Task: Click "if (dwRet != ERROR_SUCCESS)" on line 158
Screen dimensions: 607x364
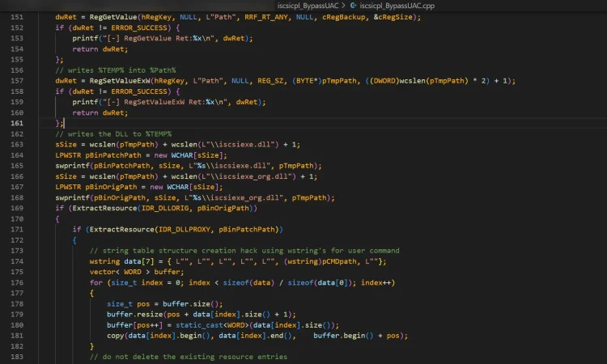Action: click(x=113, y=91)
